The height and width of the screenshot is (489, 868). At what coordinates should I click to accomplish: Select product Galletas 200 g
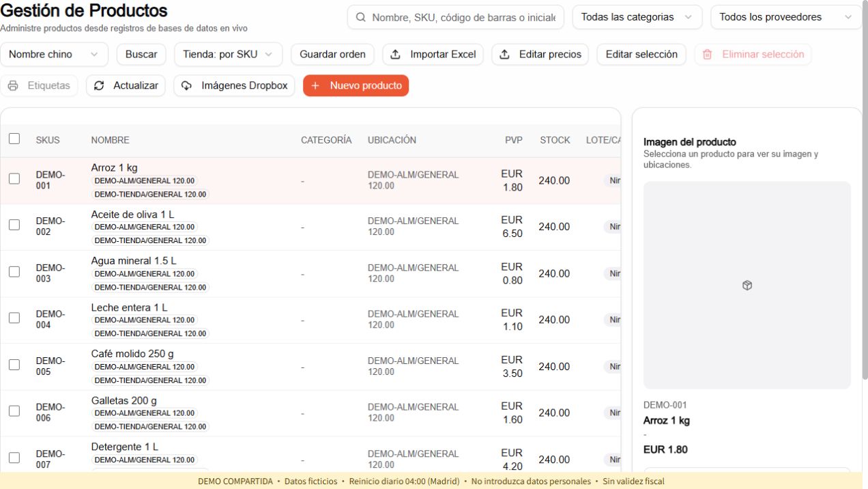click(x=124, y=400)
